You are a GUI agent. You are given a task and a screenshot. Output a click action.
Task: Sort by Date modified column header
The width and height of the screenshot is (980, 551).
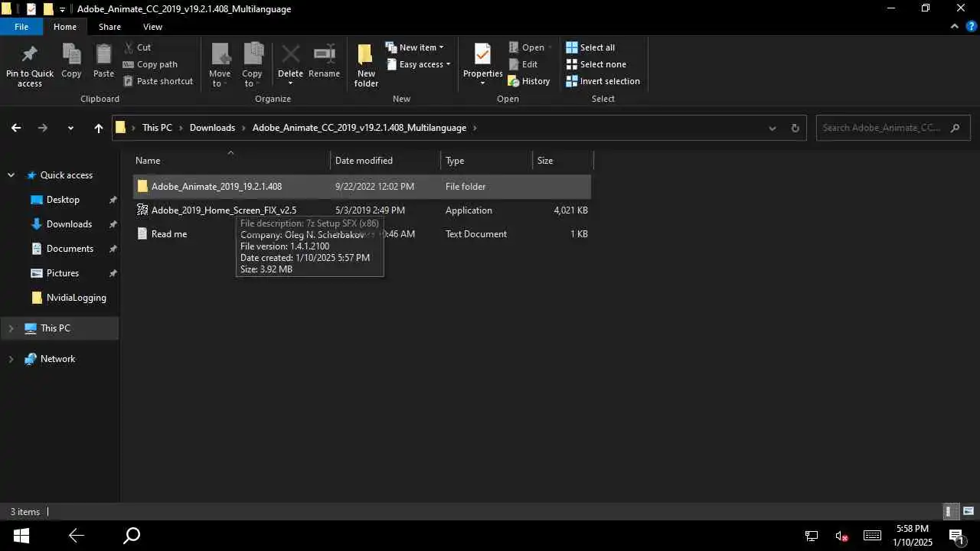pos(386,160)
